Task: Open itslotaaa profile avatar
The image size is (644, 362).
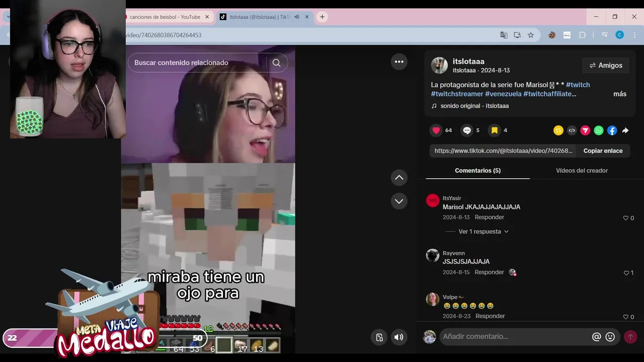Action: click(x=439, y=65)
